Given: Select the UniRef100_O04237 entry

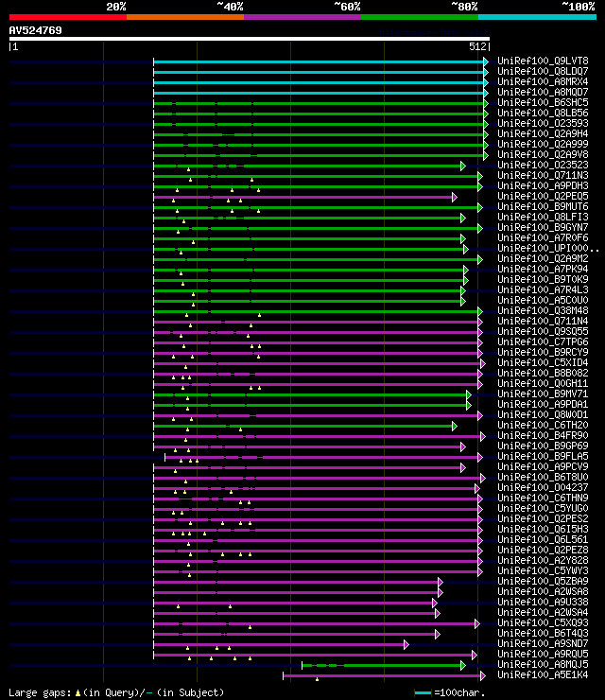Looking at the screenshot, I should pos(543,488).
